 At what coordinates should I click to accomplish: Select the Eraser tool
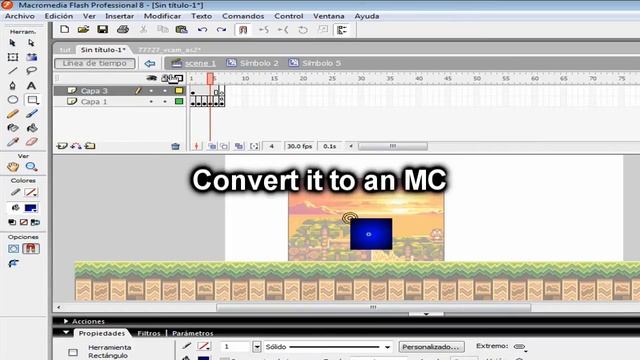[x=31, y=142]
